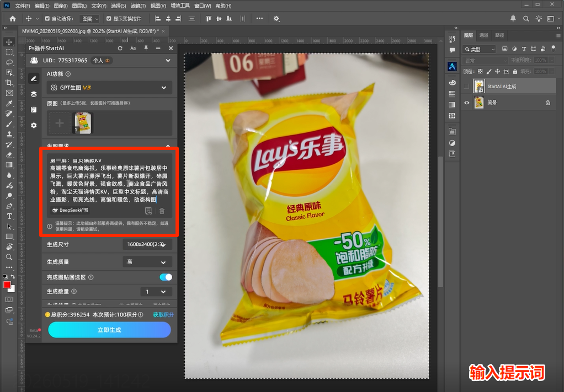
Task: Select the StartAI AI生成 layer thumbnail
Action: [479, 86]
